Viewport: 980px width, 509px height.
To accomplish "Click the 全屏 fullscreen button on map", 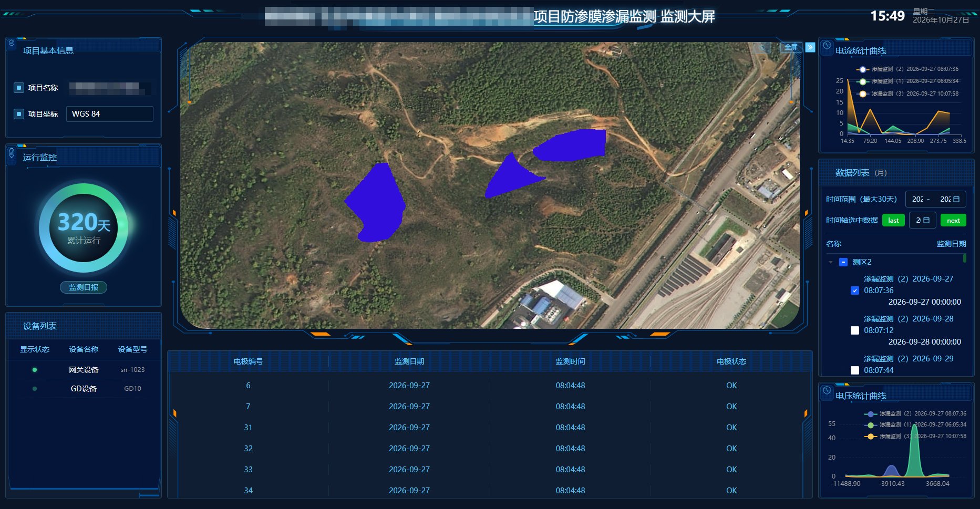I will pos(791,47).
